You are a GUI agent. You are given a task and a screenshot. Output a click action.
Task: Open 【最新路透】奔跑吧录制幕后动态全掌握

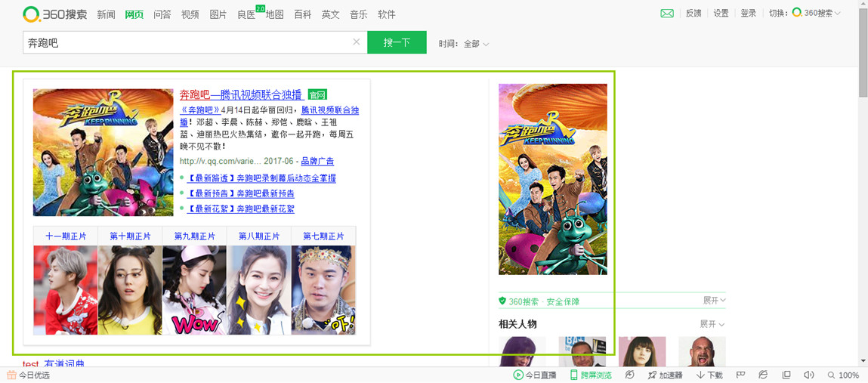pos(262,178)
